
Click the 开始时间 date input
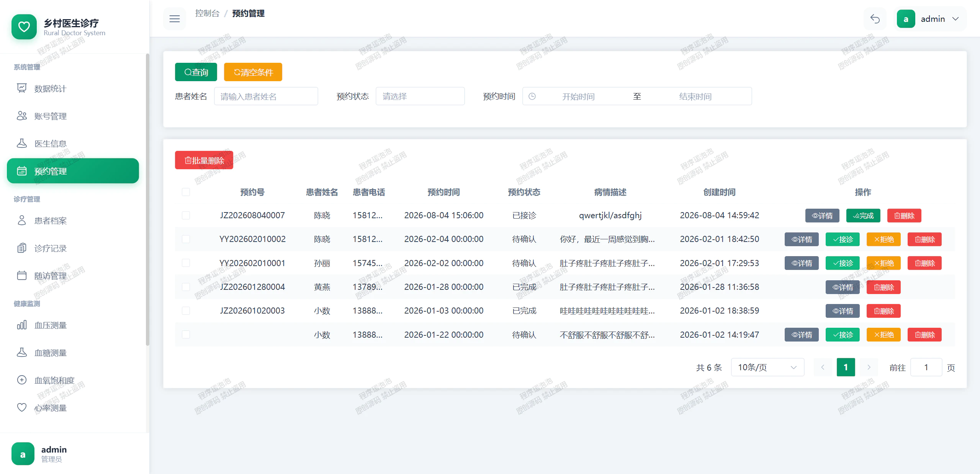click(x=578, y=96)
